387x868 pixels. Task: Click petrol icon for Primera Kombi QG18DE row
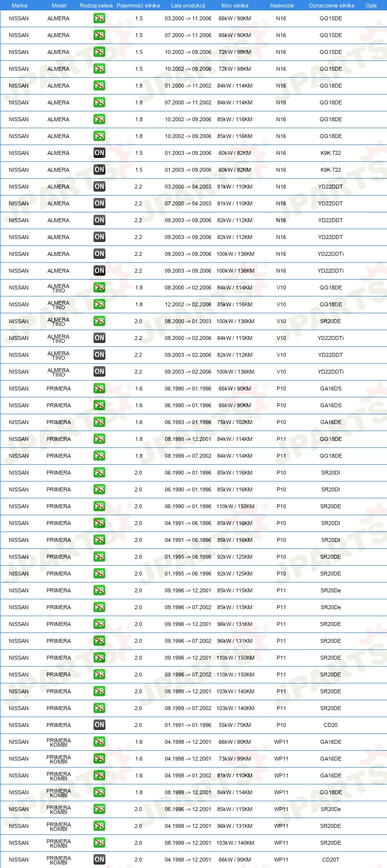pos(99,792)
